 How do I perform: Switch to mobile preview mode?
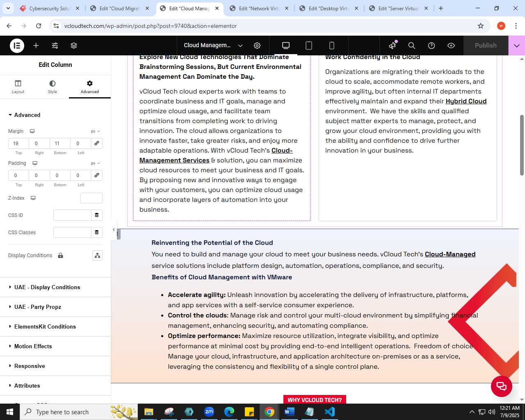(332, 46)
